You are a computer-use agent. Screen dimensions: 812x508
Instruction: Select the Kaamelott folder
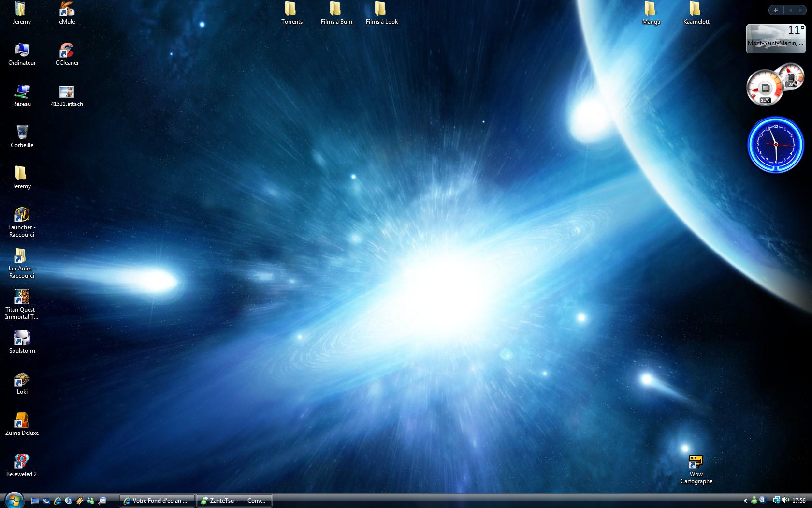tap(696, 13)
